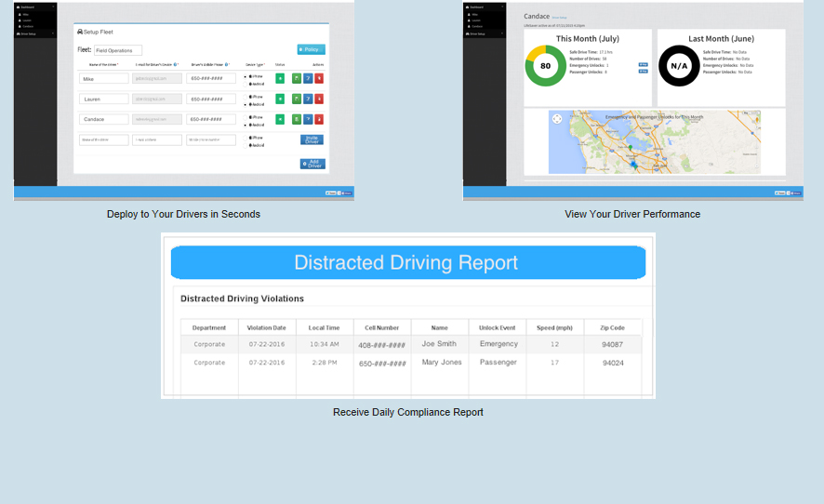Click Zip Code cell 94087
This screenshot has height=504, width=824.
[612, 344]
